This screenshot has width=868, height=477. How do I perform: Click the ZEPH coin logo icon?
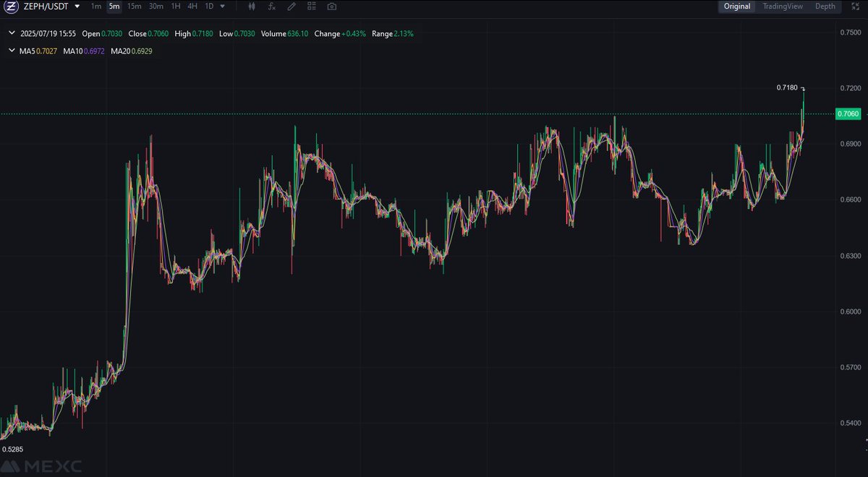(x=12, y=7)
